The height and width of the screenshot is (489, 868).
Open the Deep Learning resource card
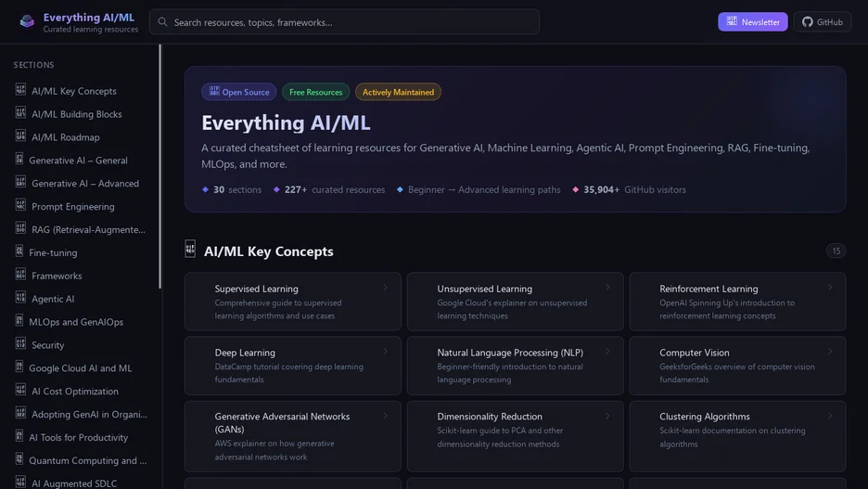tap(293, 366)
